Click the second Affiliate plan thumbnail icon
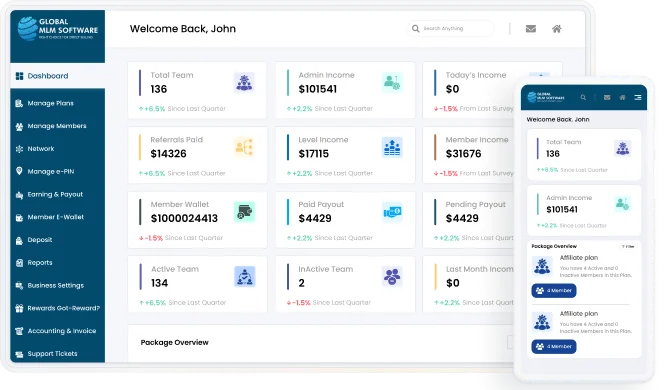667x390 pixels. [x=542, y=322]
